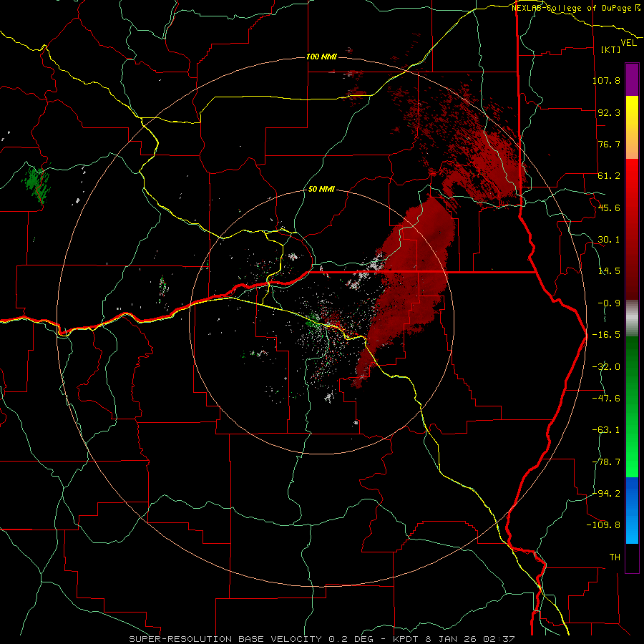Click the -63.1 velocity scale value
This screenshot has height=644, width=644.
(x=606, y=430)
